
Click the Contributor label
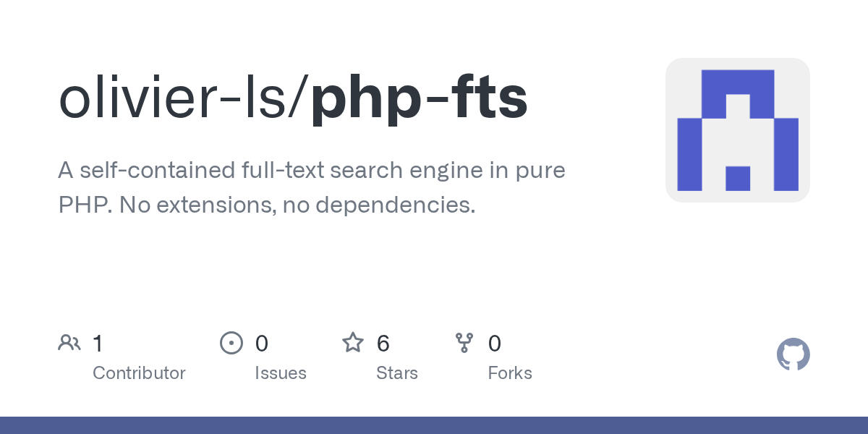click(139, 373)
